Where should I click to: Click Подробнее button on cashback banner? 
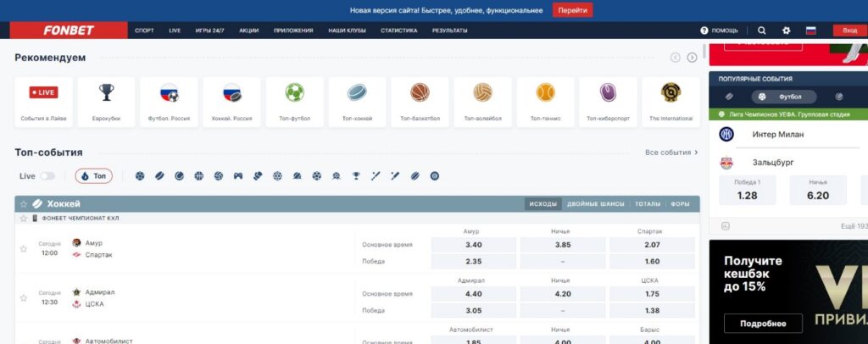[763, 324]
